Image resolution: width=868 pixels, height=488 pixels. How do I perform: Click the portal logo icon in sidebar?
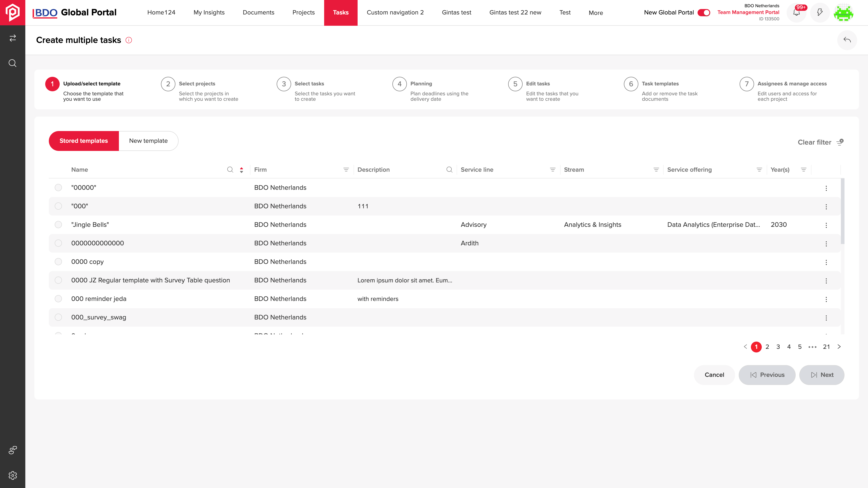[x=12, y=12]
